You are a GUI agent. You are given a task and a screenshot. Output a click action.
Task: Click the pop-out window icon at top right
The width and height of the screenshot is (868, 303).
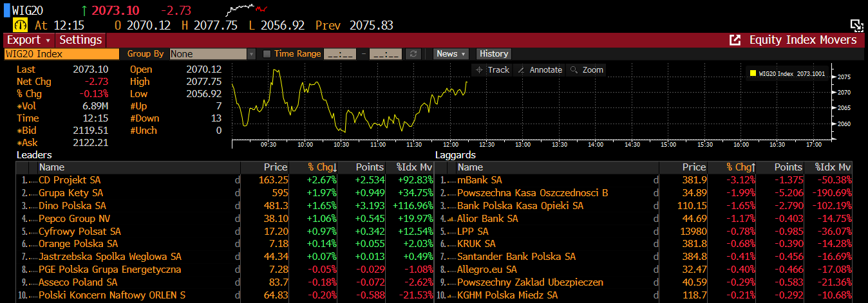tap(856, 26)
